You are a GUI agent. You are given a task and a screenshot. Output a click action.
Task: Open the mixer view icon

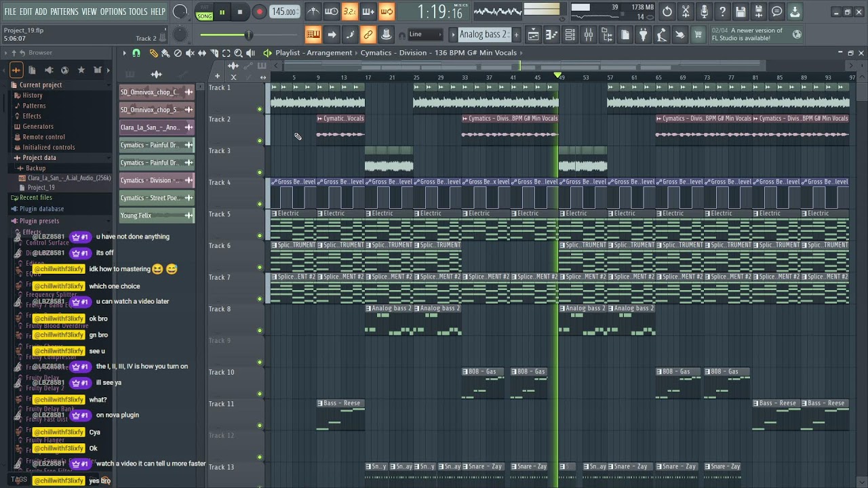click(589, 35)
